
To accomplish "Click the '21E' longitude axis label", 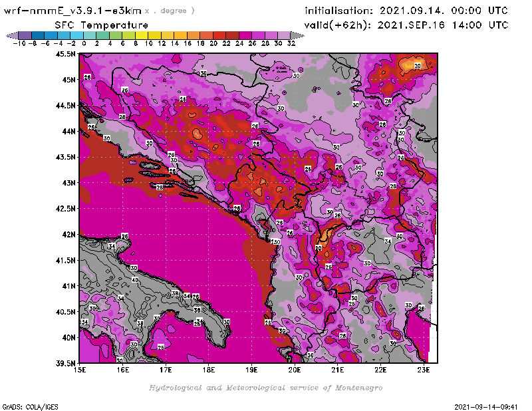I will [x=338, y=370].
